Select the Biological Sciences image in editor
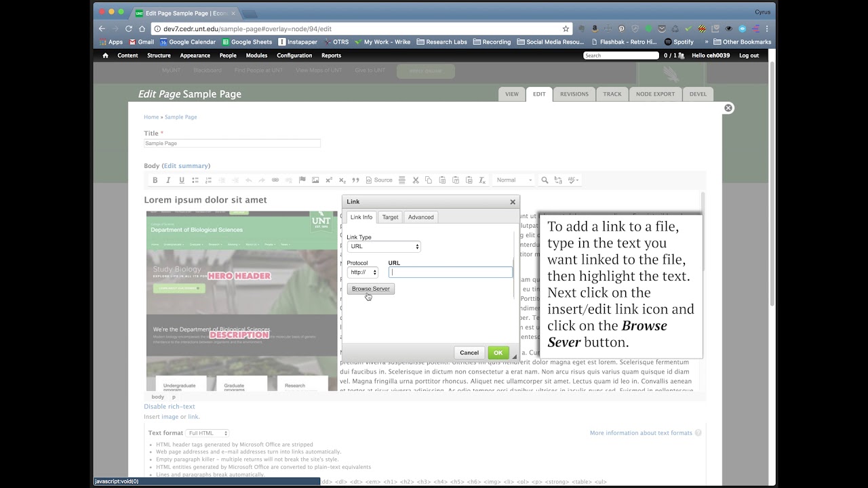The width and height of the screenshot is (868, 488). 242,301
